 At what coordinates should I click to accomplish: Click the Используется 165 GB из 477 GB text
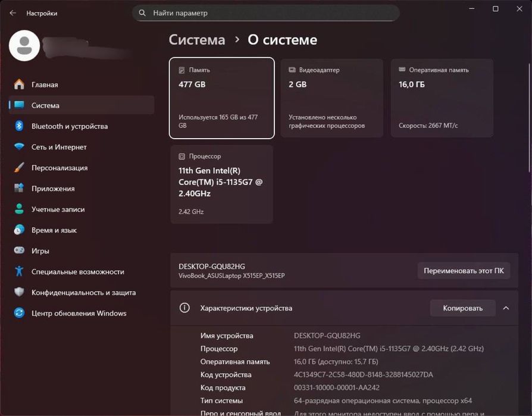[x=218, y=121]
